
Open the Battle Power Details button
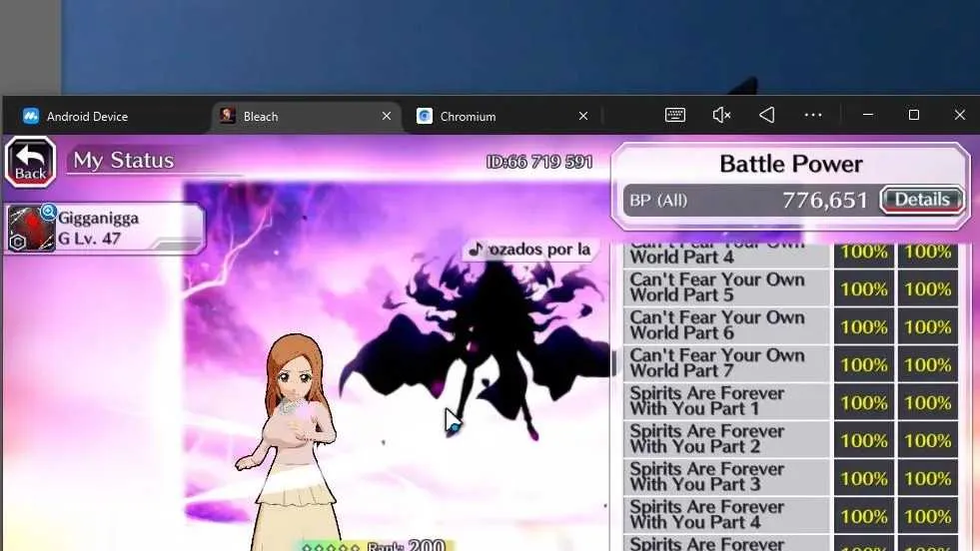pyautogui.click(x=922, y=200)
